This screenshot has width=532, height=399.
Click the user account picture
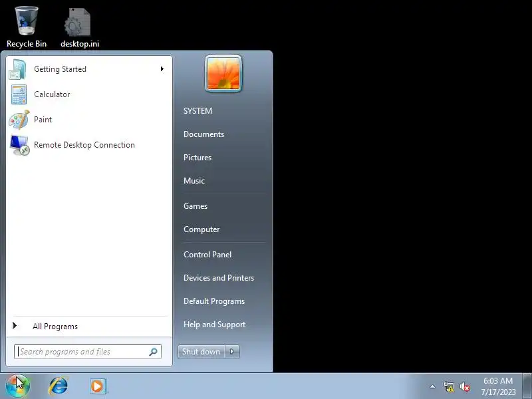click(x=223, y=73)
